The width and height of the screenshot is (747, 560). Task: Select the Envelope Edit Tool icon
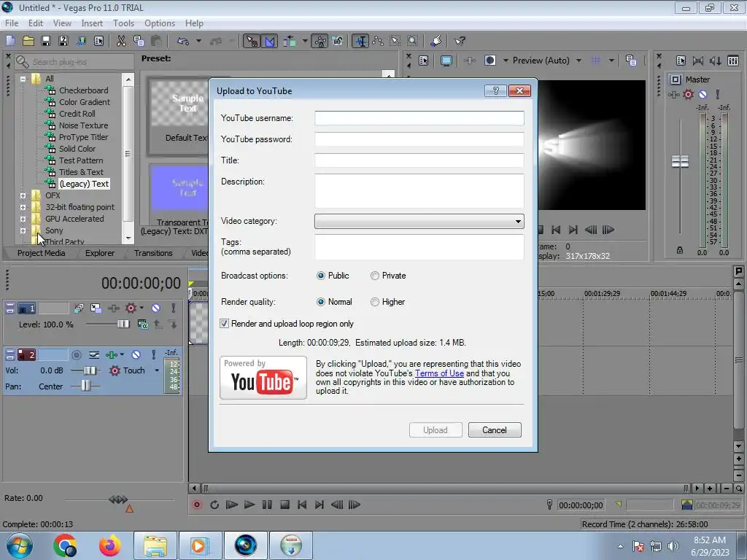tap(378, 42)
